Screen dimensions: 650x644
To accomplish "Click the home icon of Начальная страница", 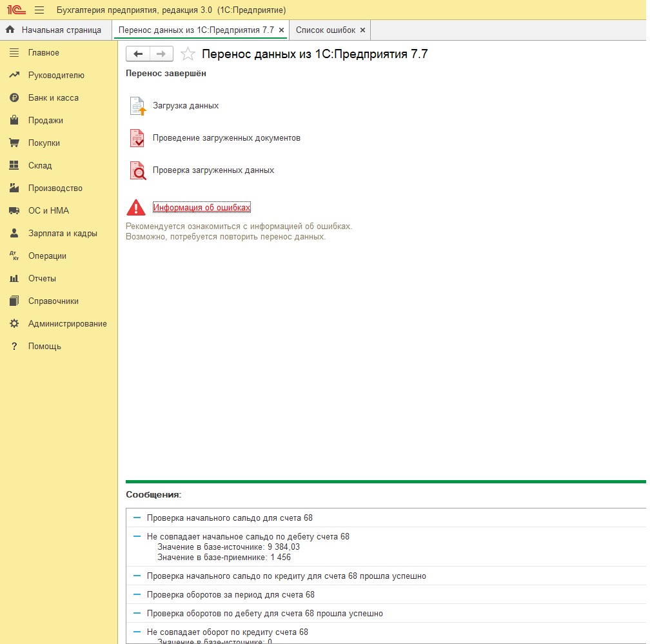I will tap(10, 30).
